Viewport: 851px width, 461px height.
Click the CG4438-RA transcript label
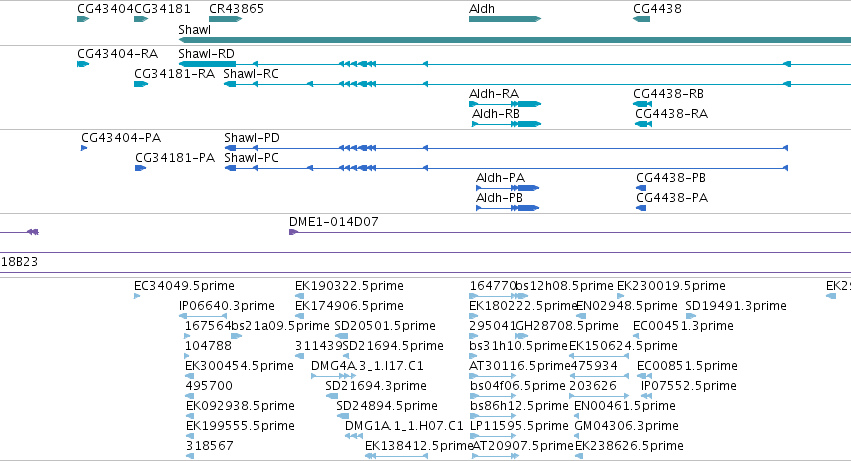coord(671,114)
